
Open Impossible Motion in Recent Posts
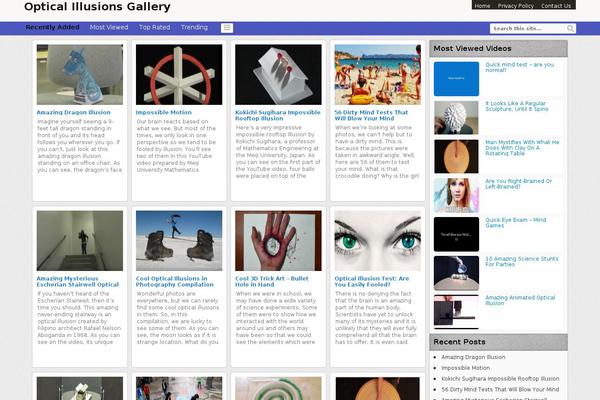[x=465, y=368]
